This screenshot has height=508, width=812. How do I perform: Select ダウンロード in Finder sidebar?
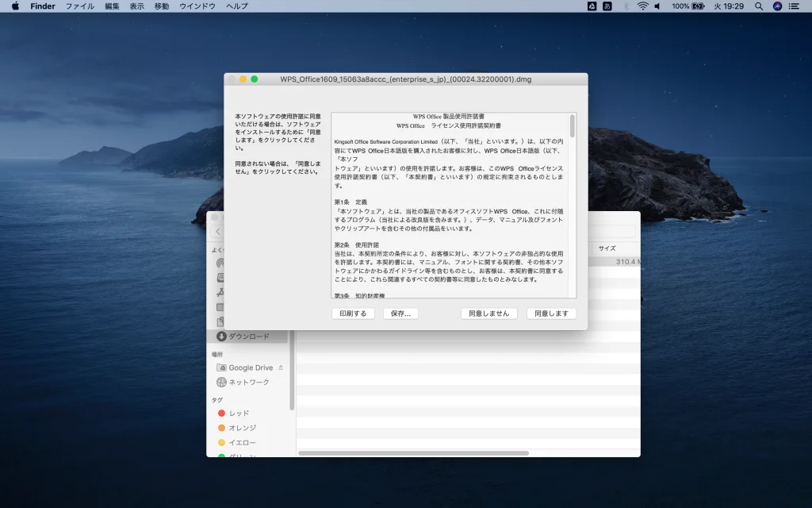click(x=247, y=337)
